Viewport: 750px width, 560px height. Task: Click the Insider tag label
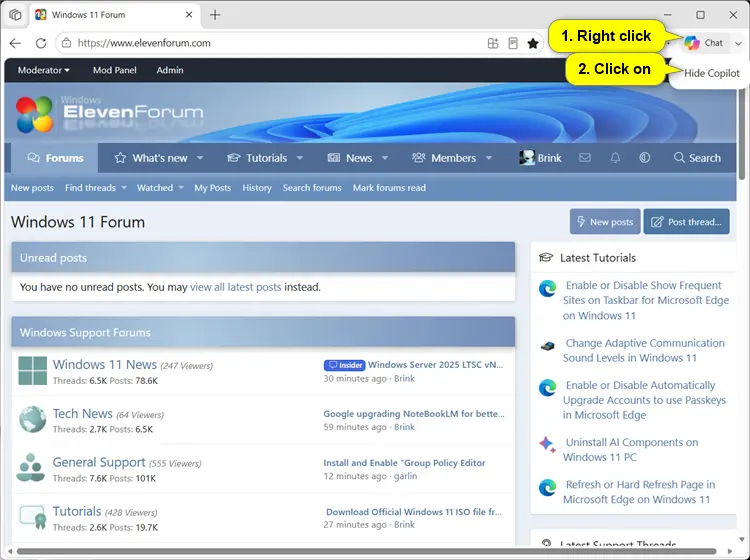click(x=344, y=365)
